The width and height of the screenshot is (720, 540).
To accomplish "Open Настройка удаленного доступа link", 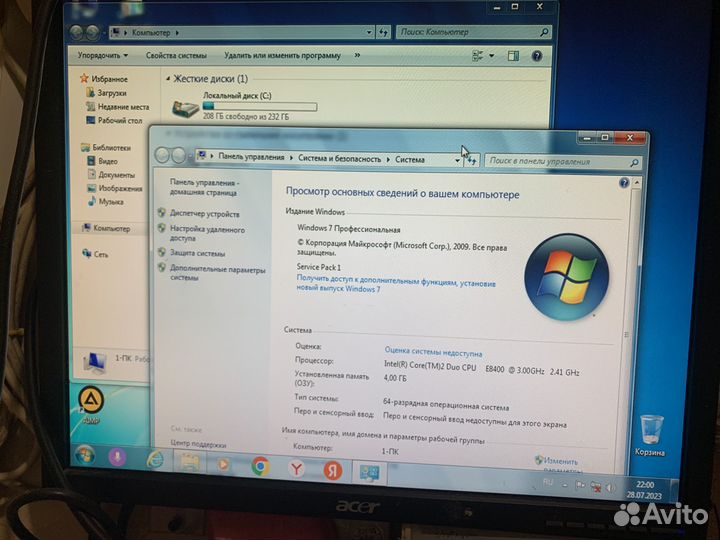I will [207, 234].
